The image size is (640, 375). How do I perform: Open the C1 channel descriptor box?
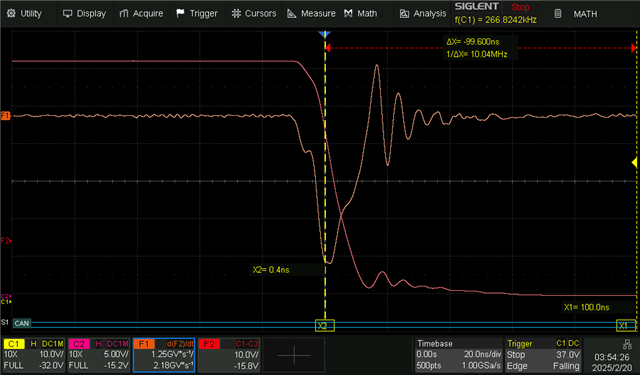tap(33, 355)
